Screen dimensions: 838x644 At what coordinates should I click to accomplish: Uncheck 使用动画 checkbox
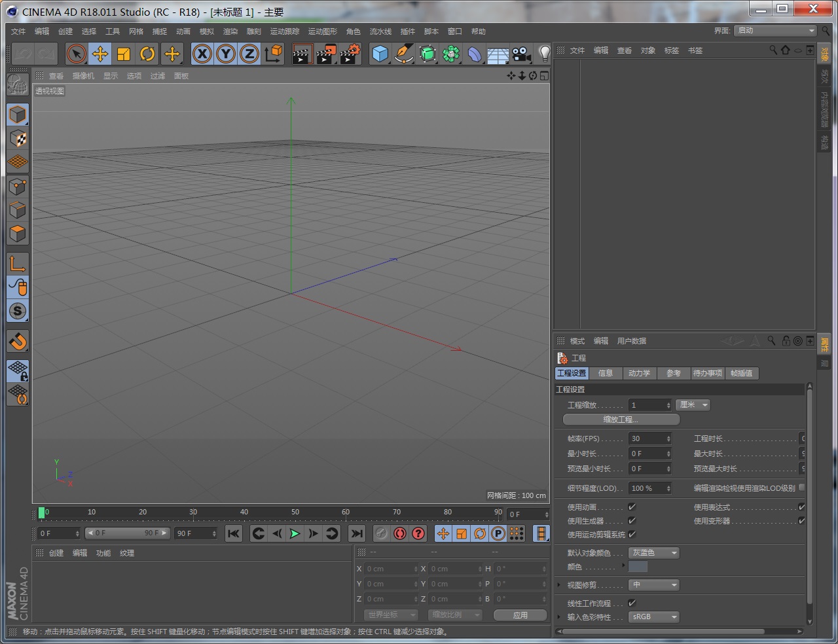632,507
